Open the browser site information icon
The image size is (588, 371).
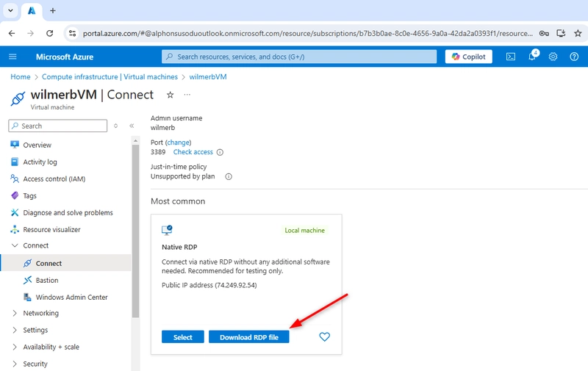coord(72,33)
